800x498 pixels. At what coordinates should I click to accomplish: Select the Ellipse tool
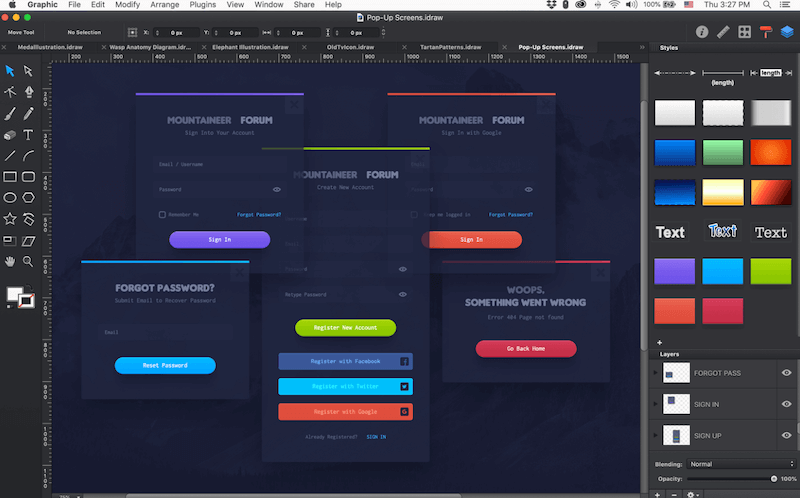click(10, 197)
